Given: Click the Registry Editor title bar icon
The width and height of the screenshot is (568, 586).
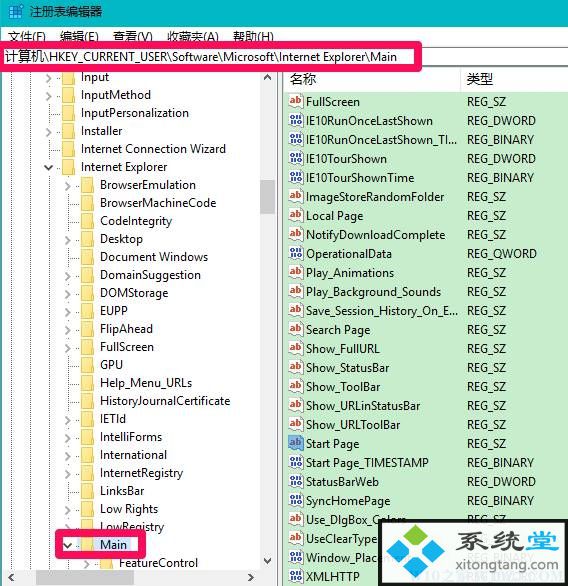Looking at the screenshot, I should tap(15, 11).
